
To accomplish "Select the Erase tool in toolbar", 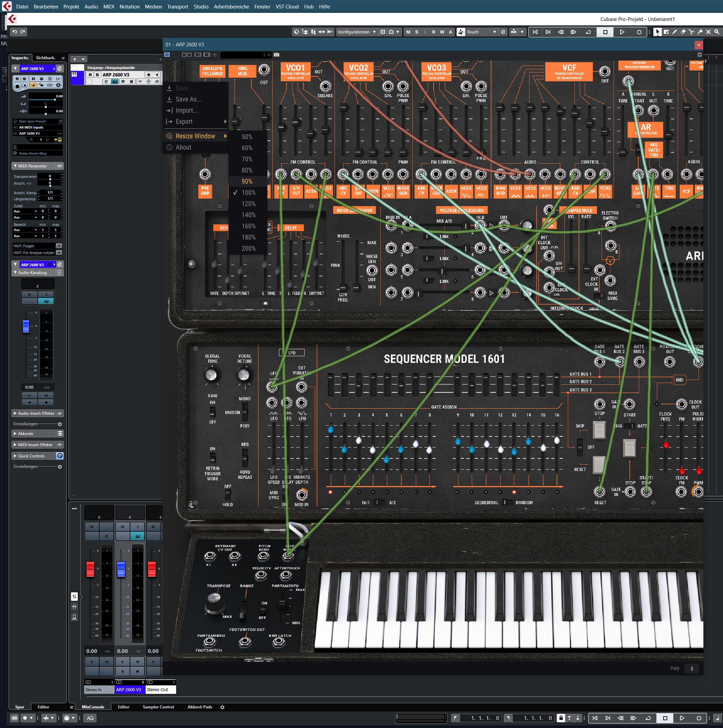I will pyautogui.click(x=683, y=32).
